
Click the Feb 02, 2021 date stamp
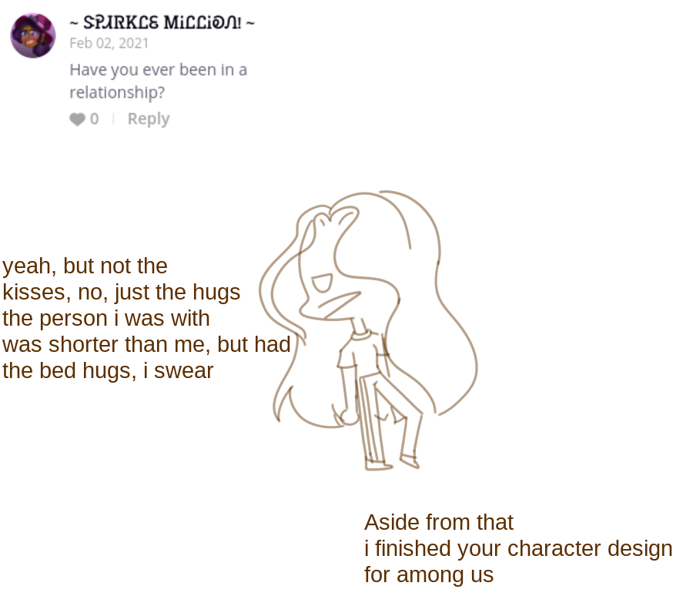(109, 43)
